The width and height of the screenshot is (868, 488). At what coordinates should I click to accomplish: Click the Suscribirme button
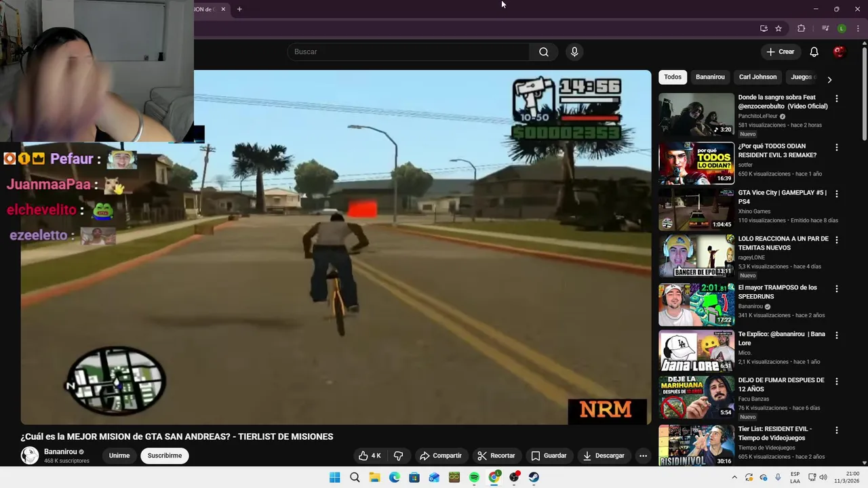pyautogui.click(x=165, y=455)
